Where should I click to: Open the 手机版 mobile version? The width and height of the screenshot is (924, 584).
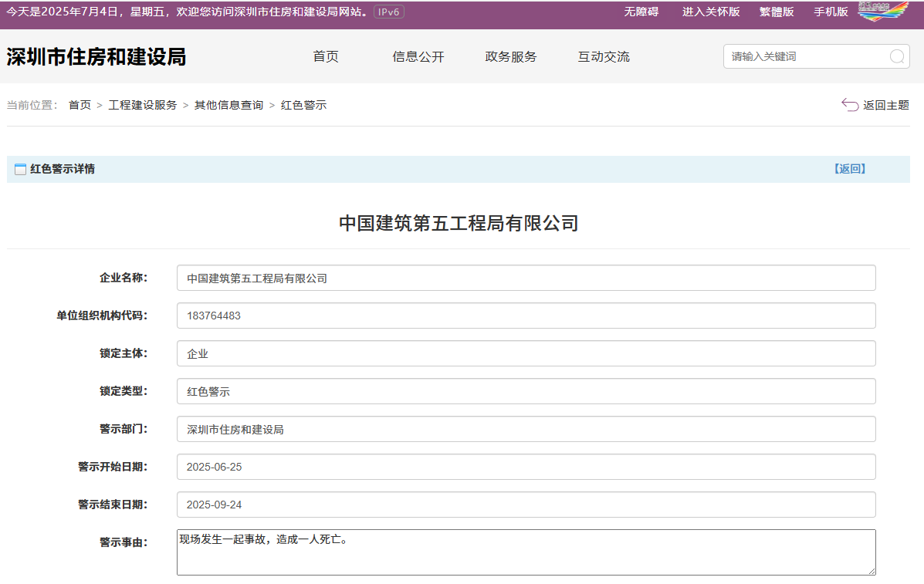[x=831, y=12]
